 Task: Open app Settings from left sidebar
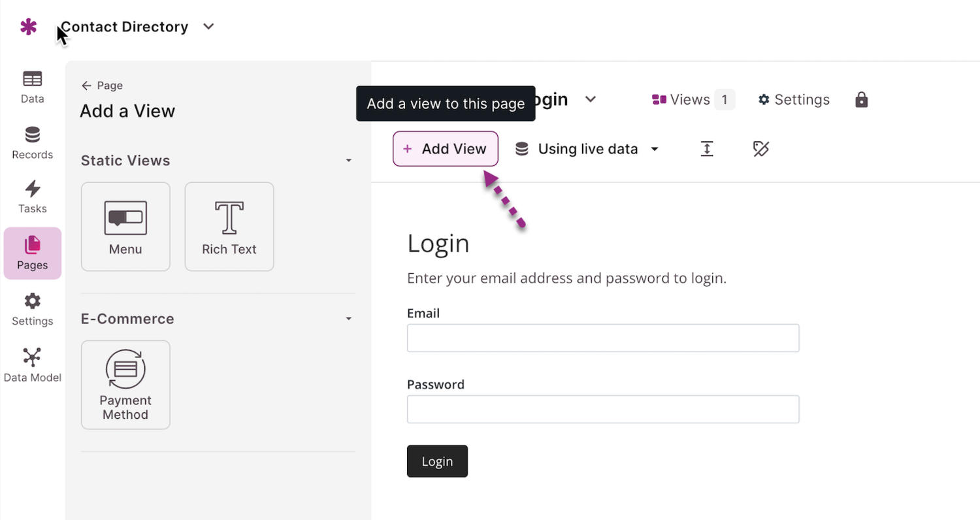click(32, 310)
